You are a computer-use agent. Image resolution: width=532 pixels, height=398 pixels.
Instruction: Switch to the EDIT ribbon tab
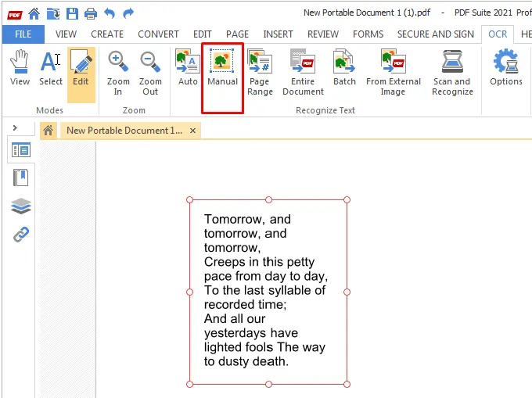click(202, 34)
